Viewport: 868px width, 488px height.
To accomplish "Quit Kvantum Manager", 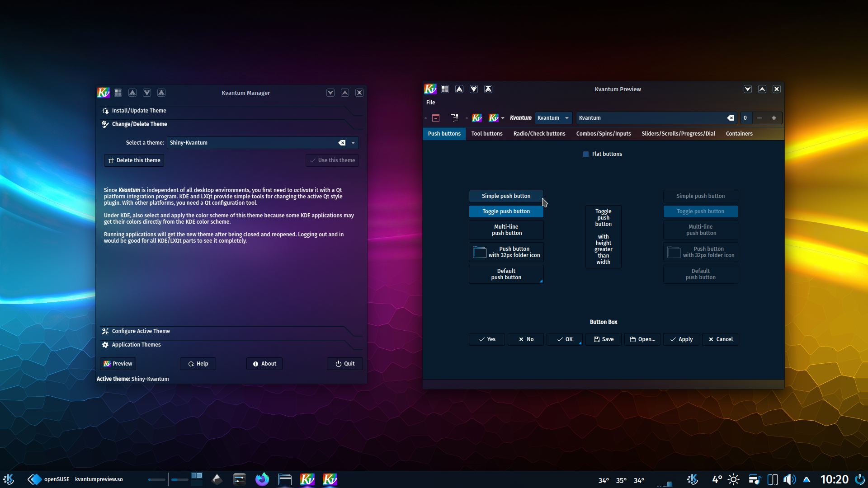I will pos(345,364).
